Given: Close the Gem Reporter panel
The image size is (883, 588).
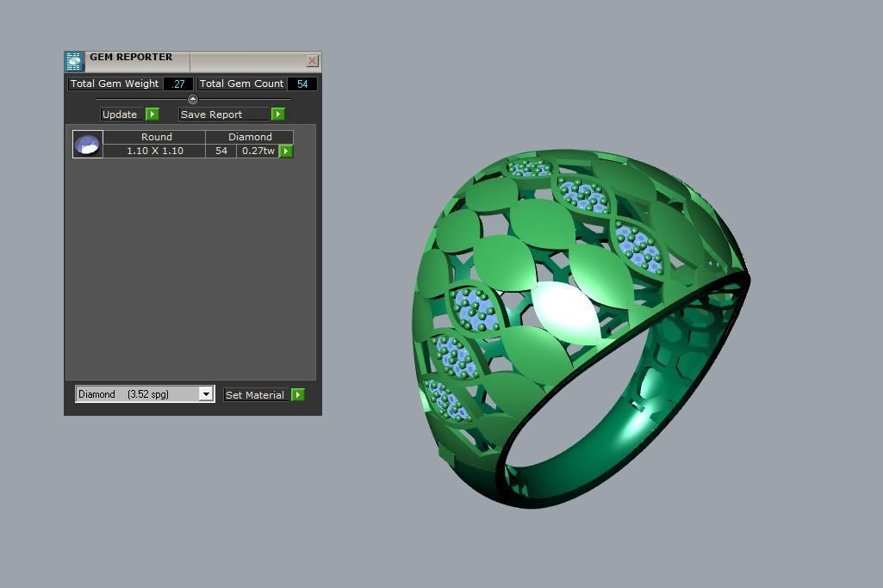Looking at the screenshot, I should point(312,61).
